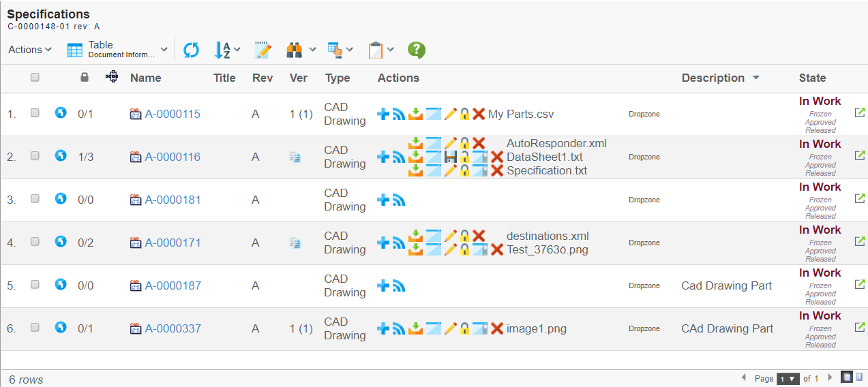Open A-0000115 in new window icon
The height and width of the screenshot is (387, 868).
point(860,112)
